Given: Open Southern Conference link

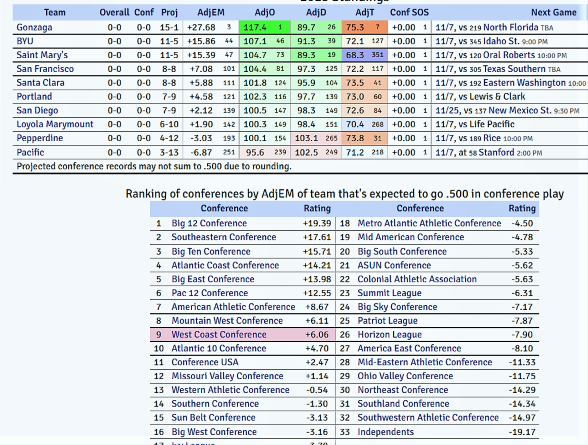Looking at the screenshot, I should click(215, 404).
